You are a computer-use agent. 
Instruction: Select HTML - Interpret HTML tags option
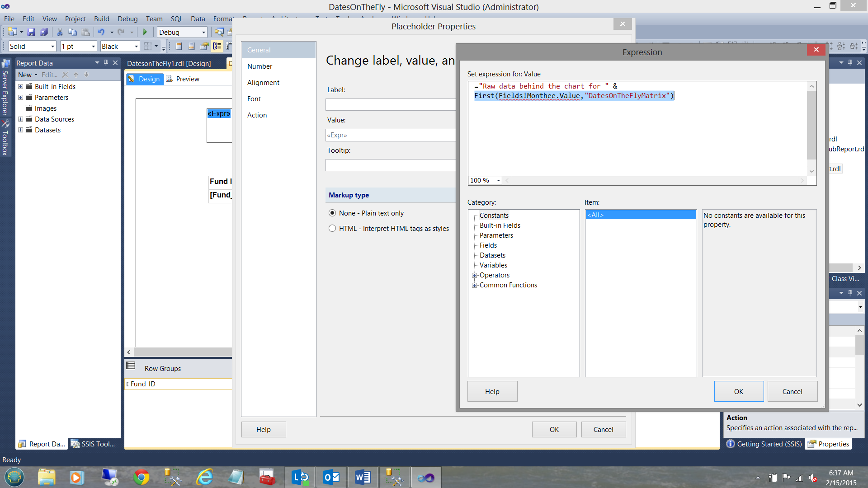click(x=332, y=228)
